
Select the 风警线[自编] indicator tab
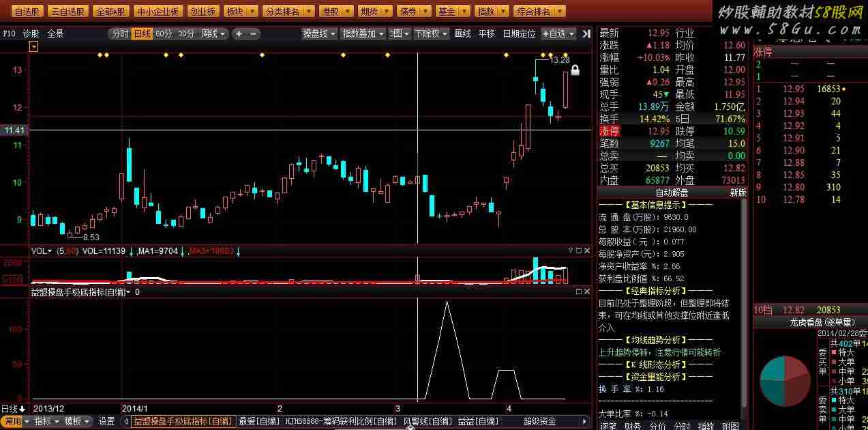(428, 422)
